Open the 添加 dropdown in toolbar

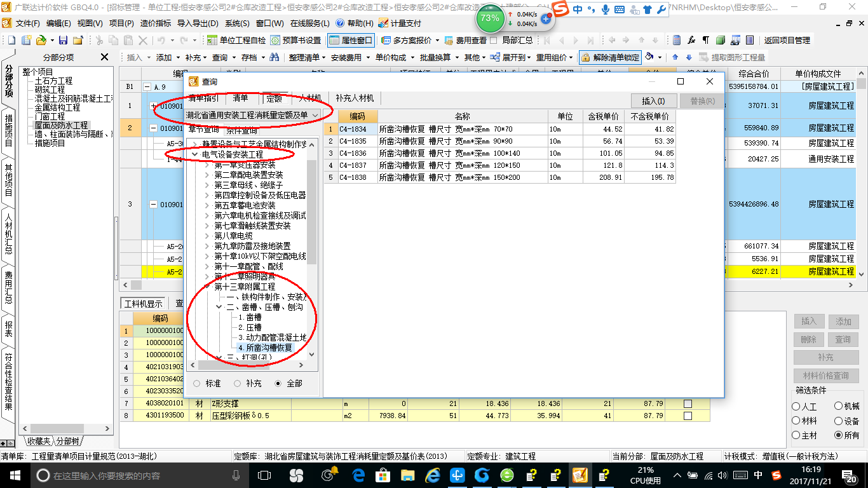point(168,57)
